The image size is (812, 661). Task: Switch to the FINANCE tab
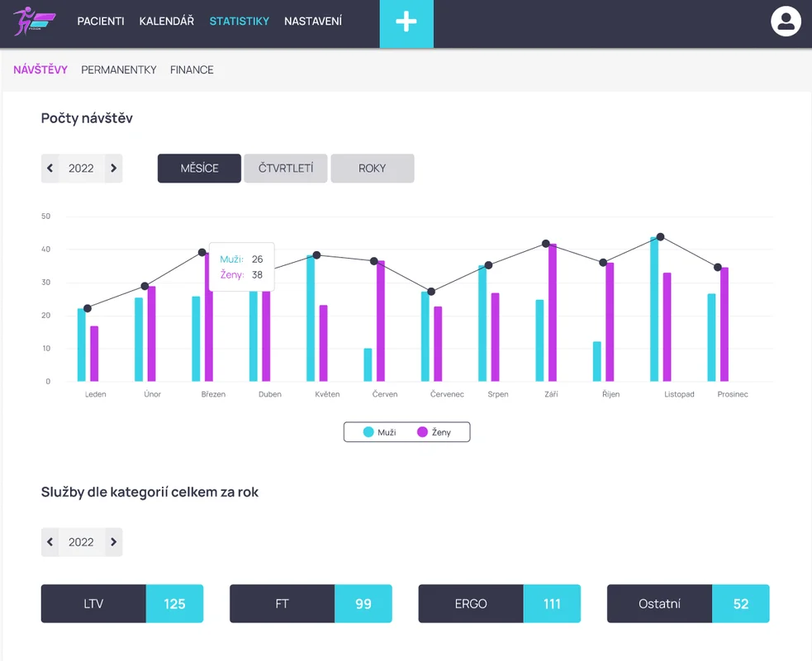pyautogui.click(x=192, y=70)
